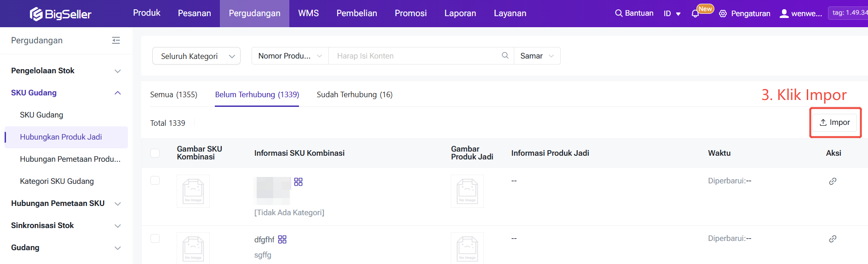
Task: Collapse the Pergudangan sidebar menu icon
Action: (x=116, y=41)
